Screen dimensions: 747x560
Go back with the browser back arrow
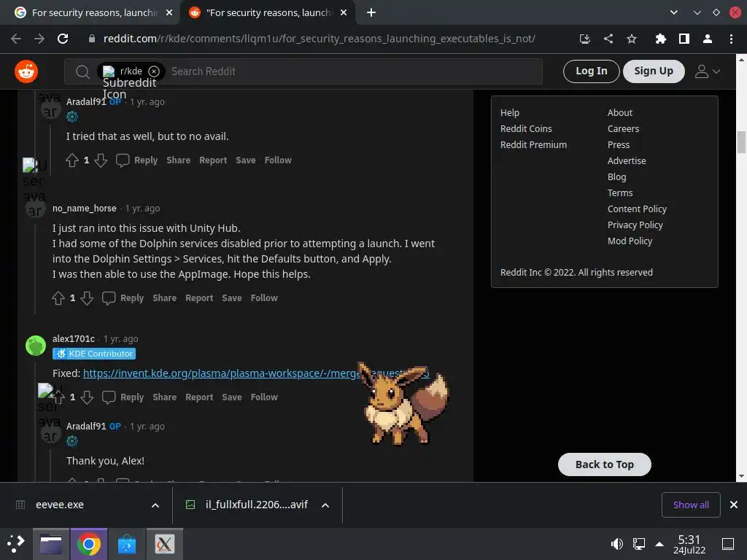(x=16, y=39)
